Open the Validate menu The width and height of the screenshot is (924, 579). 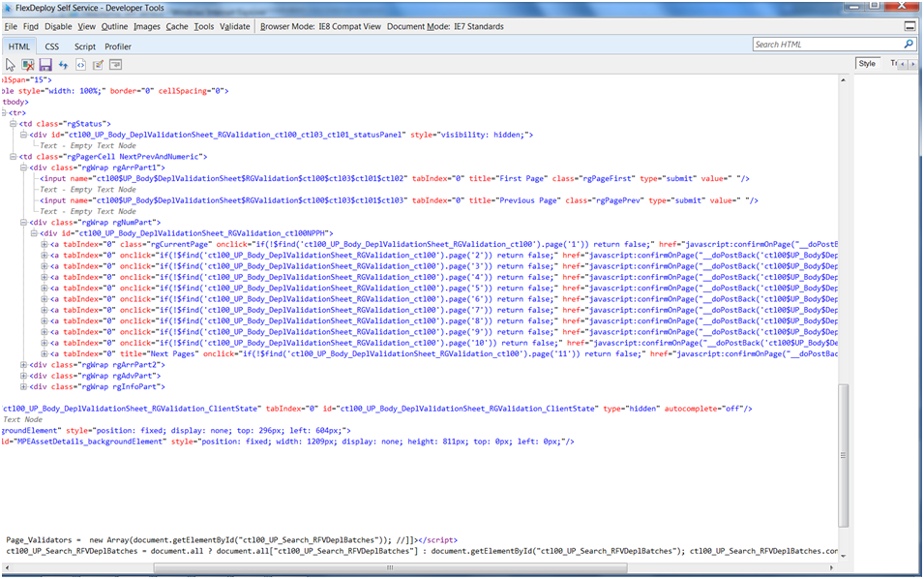[x=234, y=26]
